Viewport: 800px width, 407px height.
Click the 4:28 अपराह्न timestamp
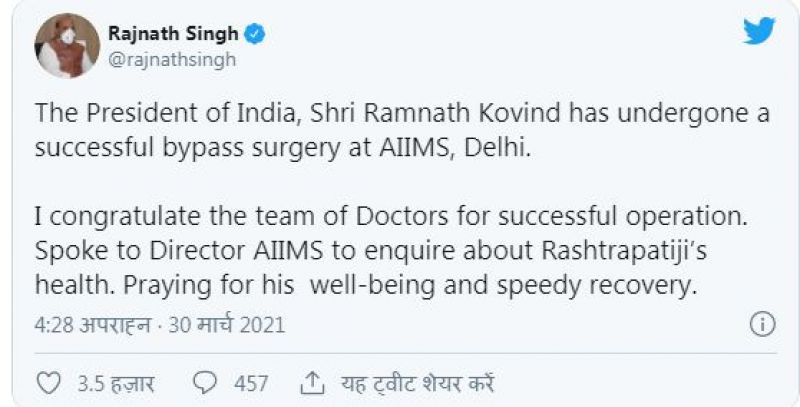click(92, 325)
